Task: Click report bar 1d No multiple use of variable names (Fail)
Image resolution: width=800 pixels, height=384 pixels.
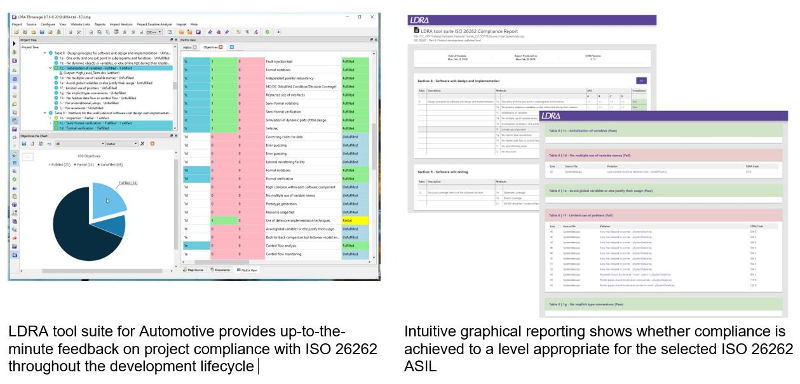Action: point(663,156)
